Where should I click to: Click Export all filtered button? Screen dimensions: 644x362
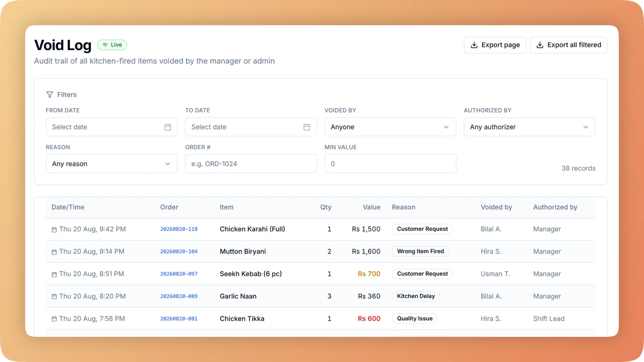coord(569,45)
